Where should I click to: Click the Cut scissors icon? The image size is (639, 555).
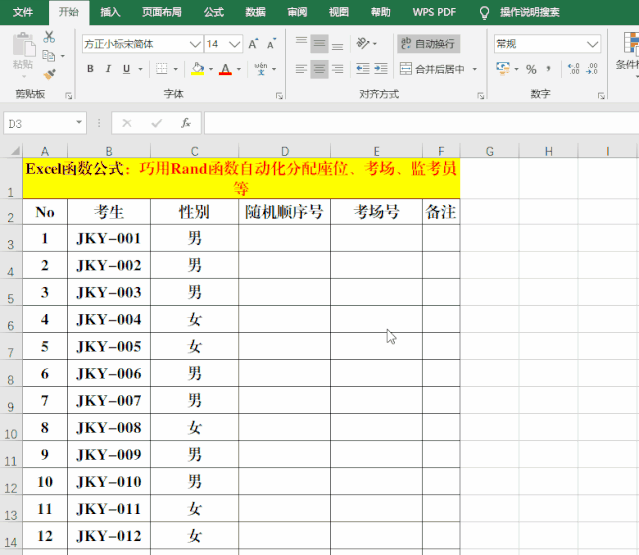[49, 36]
